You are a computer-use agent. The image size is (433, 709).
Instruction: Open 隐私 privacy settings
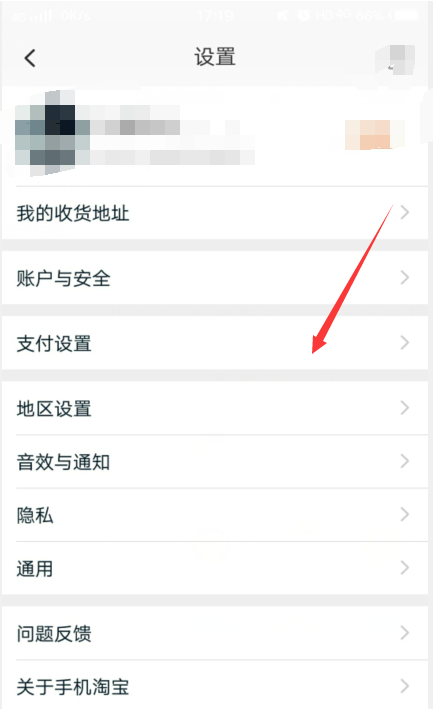click(x=215, y=515)
